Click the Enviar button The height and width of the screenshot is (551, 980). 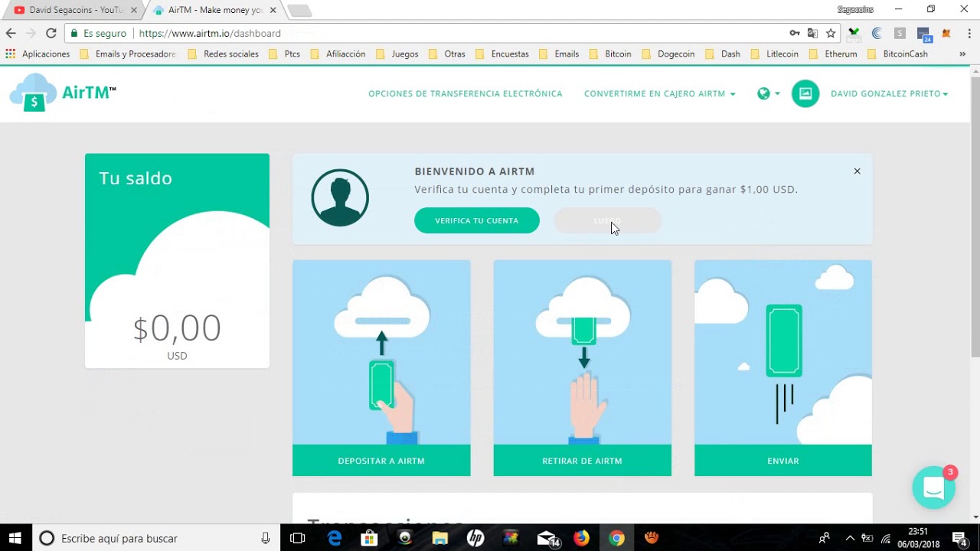[782, 461]
